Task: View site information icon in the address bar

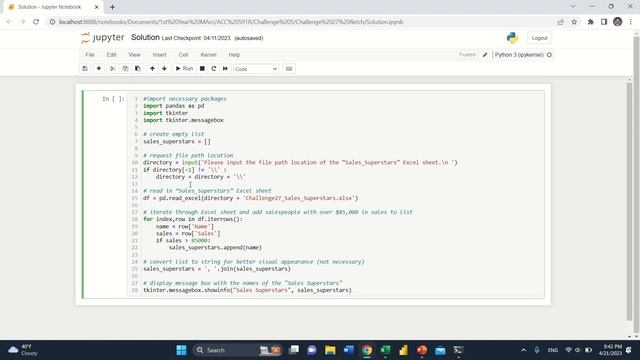Action: point(52,22)
